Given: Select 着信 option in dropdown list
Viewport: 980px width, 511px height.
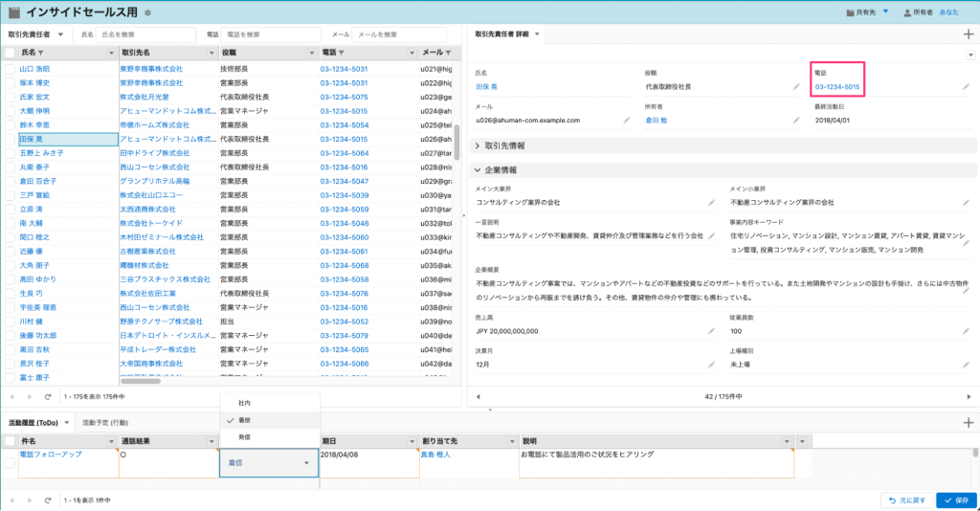Looking at the screenshot, I should [270, 420].
